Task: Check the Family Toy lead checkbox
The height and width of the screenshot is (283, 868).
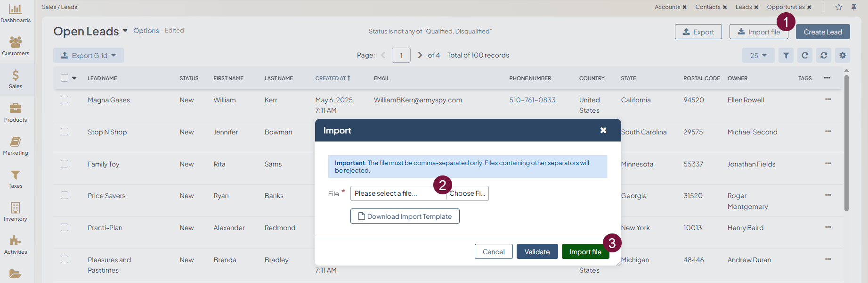Action: [65, 164]
